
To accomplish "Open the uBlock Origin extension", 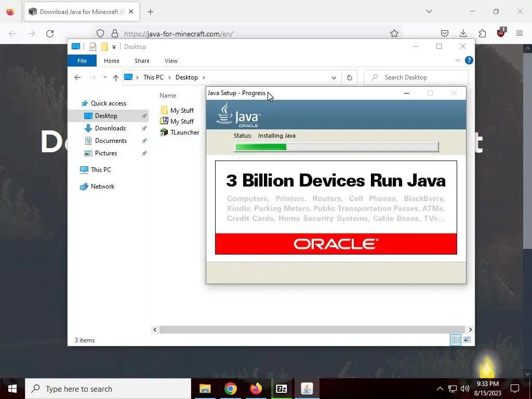I will coord(501,33).
